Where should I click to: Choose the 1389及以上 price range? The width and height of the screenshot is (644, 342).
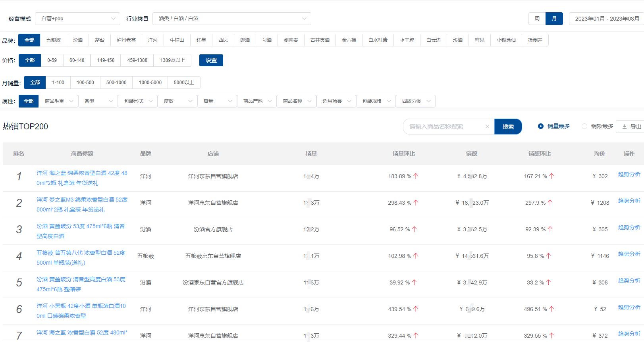pos(172,60)
